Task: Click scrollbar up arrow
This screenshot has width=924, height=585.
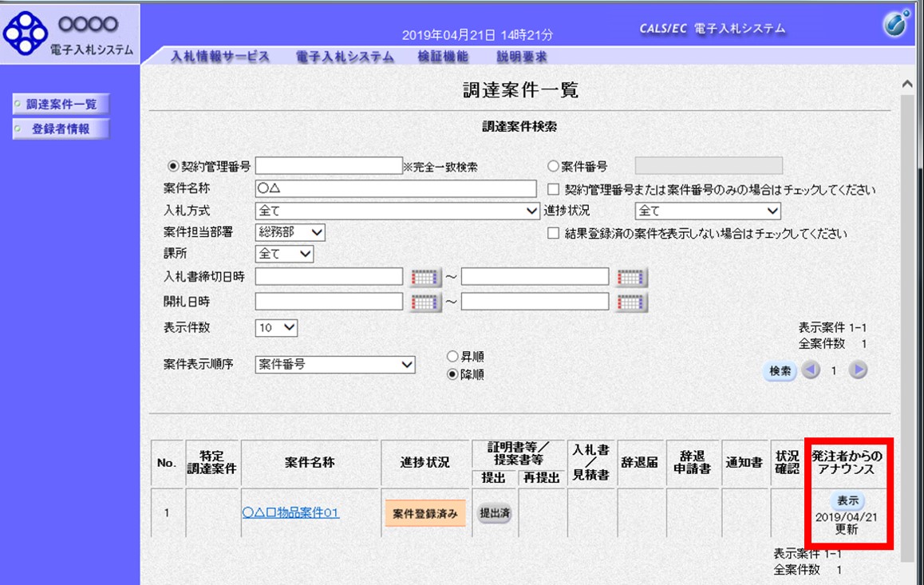Action: coord(907,85)
